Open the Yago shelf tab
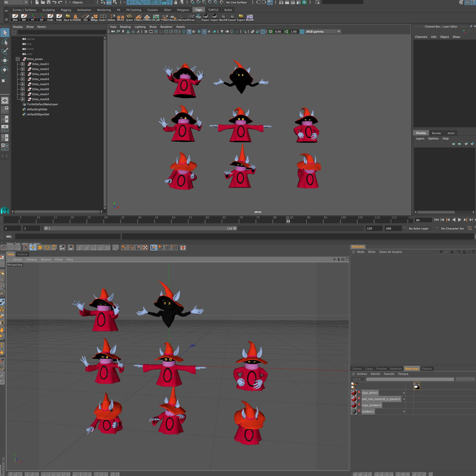This screenshot has width=476, height=476. pyautogui.click(x=198, y=10)
